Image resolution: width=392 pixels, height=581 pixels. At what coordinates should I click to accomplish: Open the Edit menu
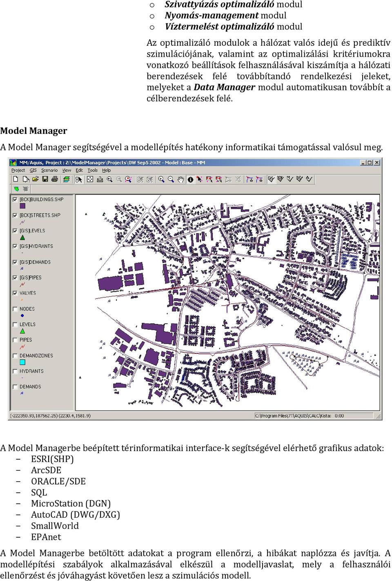point(79,170)
